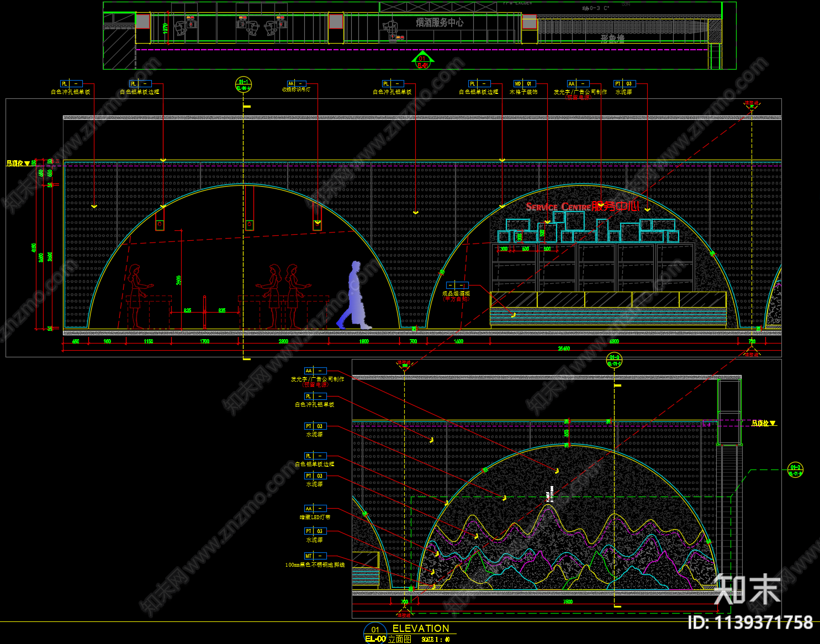Select 吊顶位 level mark beside mountain mural elevation
The image size is (820, 644).
coord(764,424)
